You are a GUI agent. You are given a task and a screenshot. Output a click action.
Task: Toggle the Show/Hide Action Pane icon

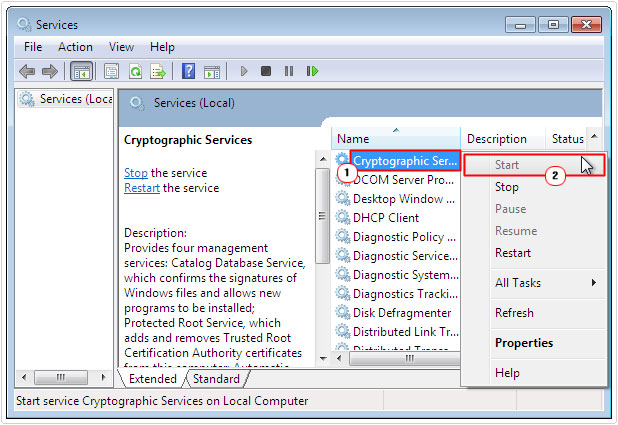(212, 72)
